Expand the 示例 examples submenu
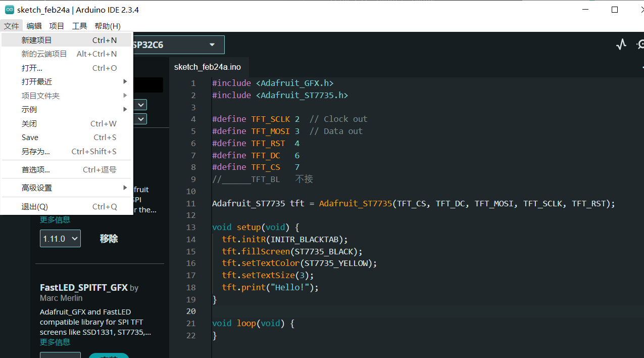The width and height of the screenshot is (644, 358). pyautogui.click(x=67, y=109)
